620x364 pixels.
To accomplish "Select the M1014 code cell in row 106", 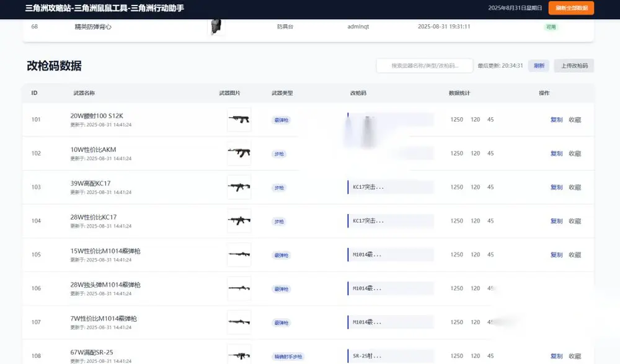I will click(x=390, y=288).
